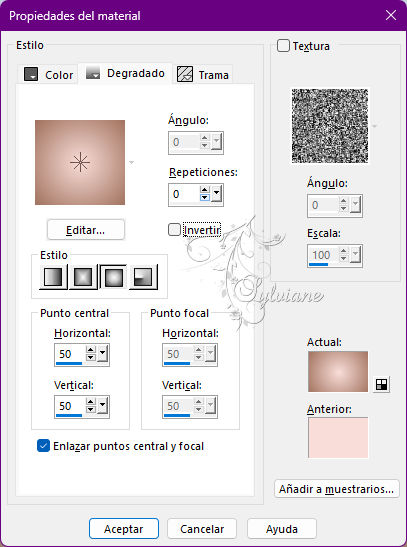Enable the Textura checkbox
The height and width of the screenshot is (547, 407).
(x=283, y=46)
